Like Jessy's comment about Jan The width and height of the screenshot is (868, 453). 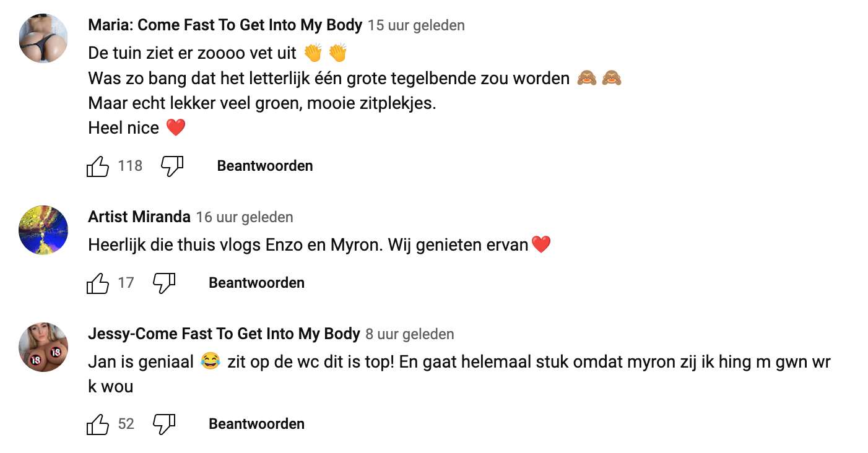98,424
